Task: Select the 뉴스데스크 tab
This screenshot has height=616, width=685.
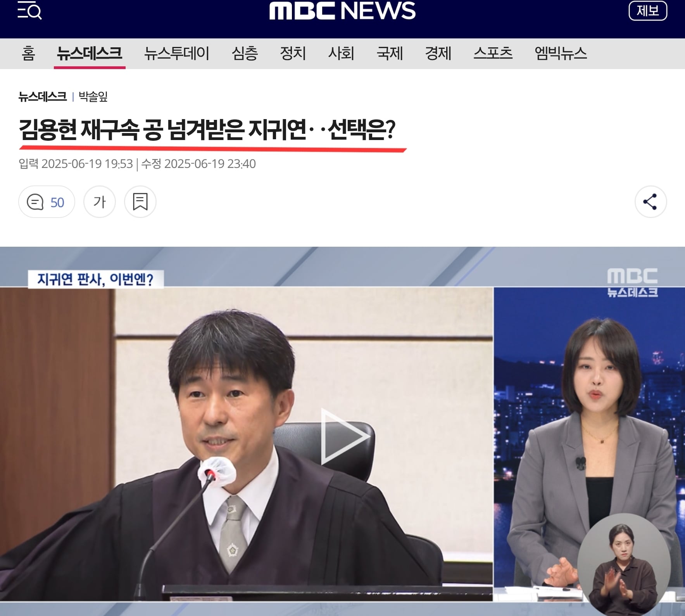Action: [x=90, y=53]
